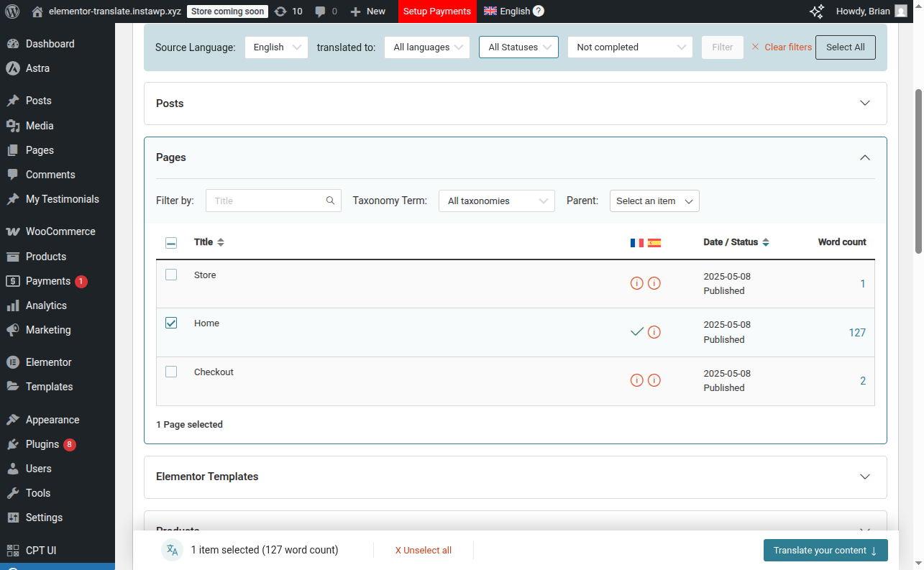Expand the Elementor Templates section
This screenshot has width=924, height=570.
[x=516, y=477]
